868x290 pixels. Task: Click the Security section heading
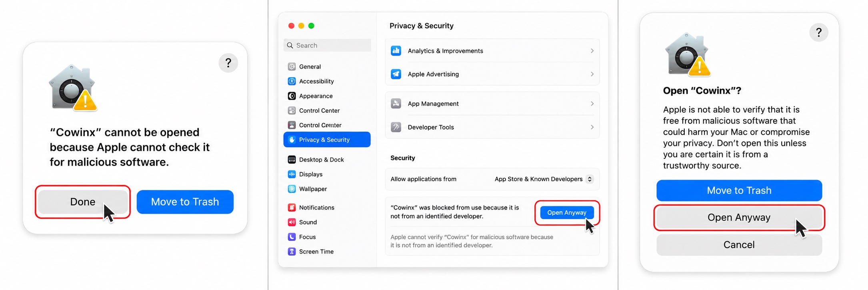[402, 158]
